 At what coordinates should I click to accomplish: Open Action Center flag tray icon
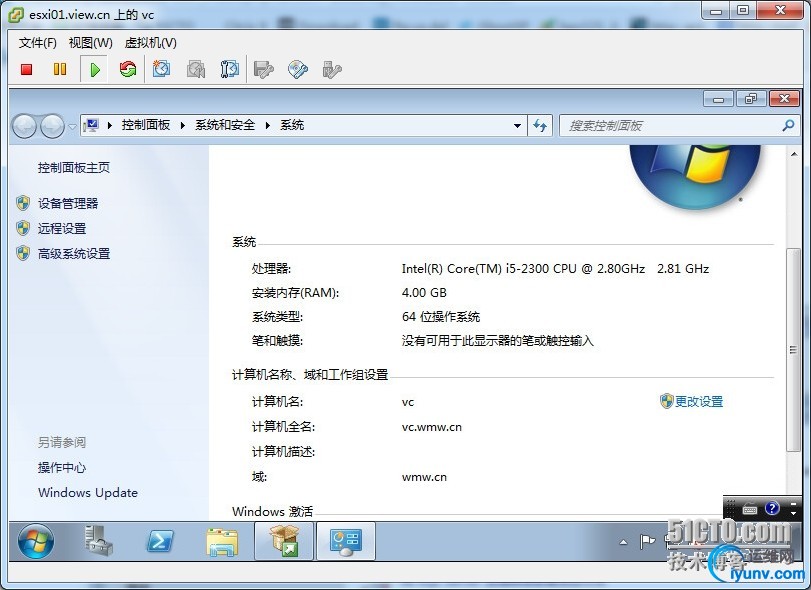(x=647, y=541)
